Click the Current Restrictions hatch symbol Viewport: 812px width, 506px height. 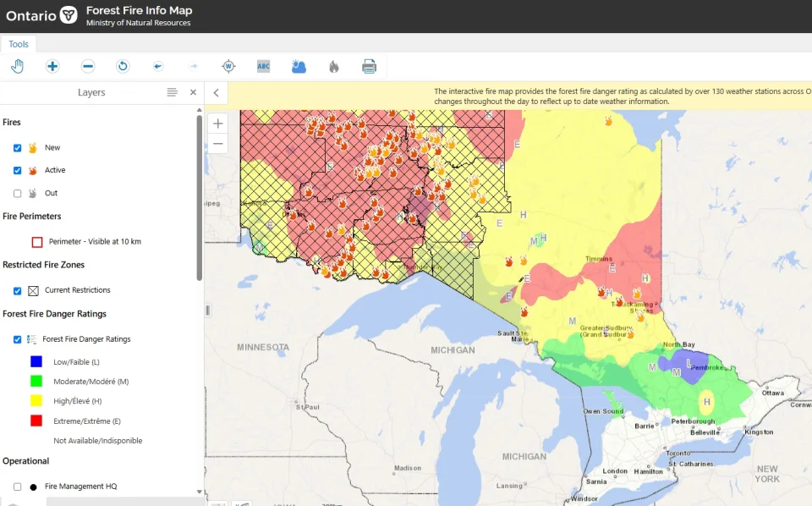tap(33, 290)
